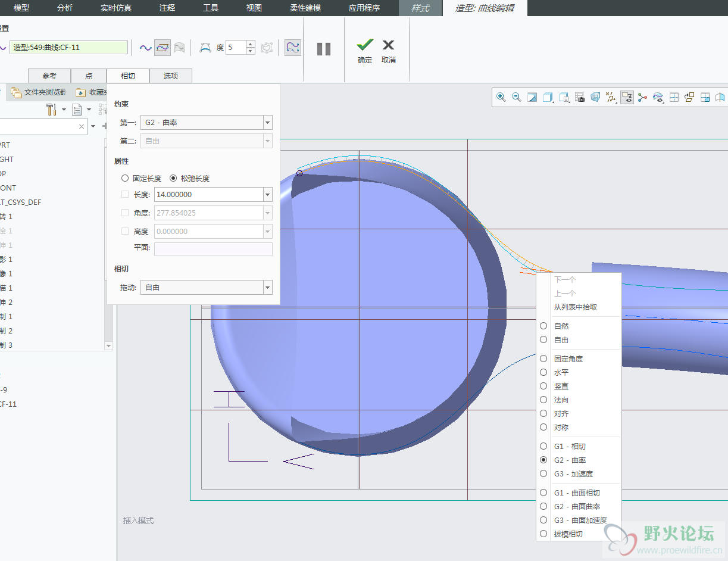Increase the degree value stepper

click(x=251, y=44)
